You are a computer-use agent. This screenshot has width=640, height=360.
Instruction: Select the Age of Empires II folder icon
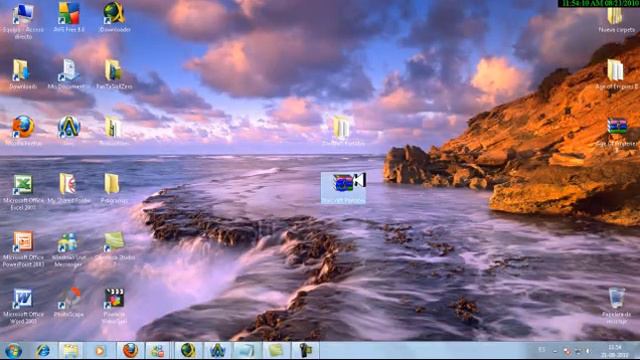pyautogui.click(x=616, y=74)
